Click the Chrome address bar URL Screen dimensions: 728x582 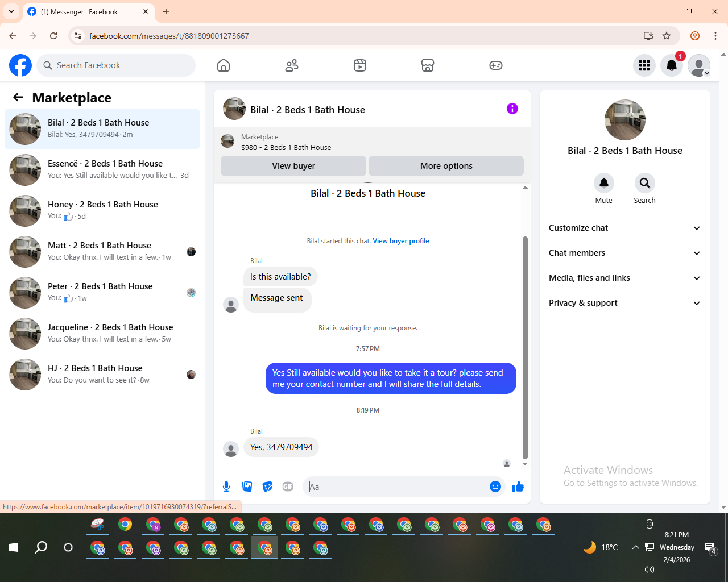coord(169,36)
